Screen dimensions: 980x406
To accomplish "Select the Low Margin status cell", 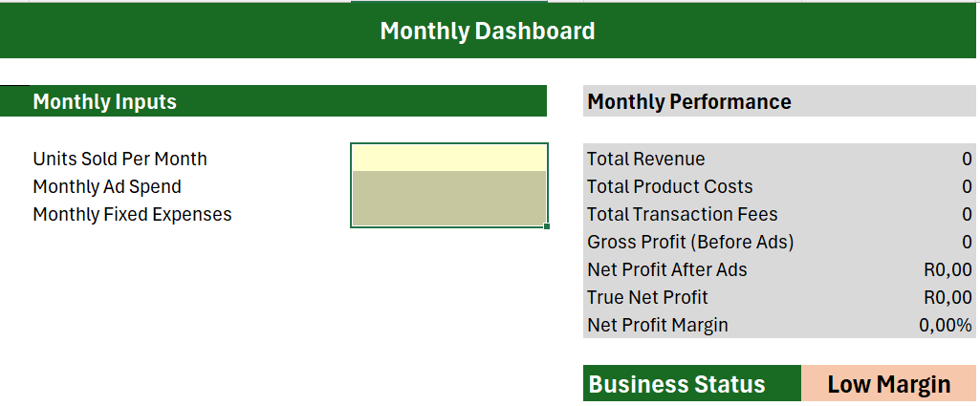I will [888, 384].
